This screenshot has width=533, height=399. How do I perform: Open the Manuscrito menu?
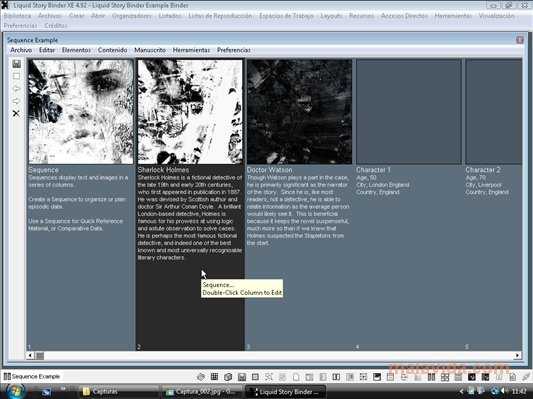(x=150, y=50)
